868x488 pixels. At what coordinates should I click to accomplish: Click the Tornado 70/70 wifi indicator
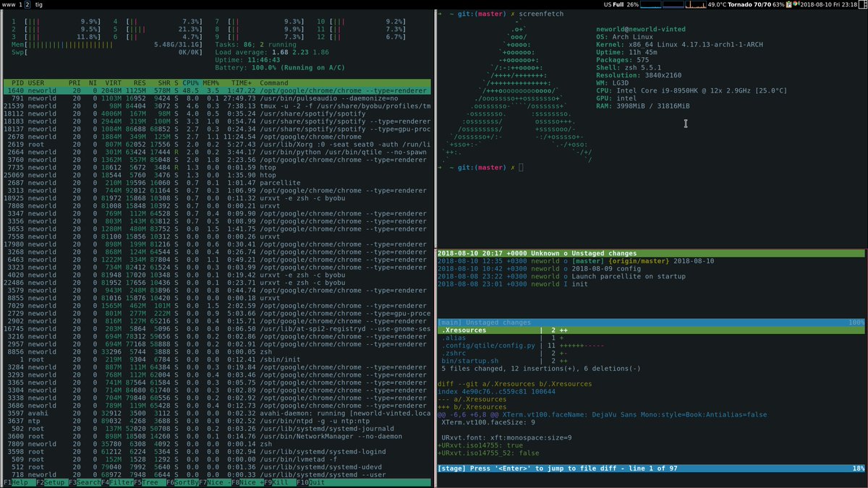click(x=749, y=4)
